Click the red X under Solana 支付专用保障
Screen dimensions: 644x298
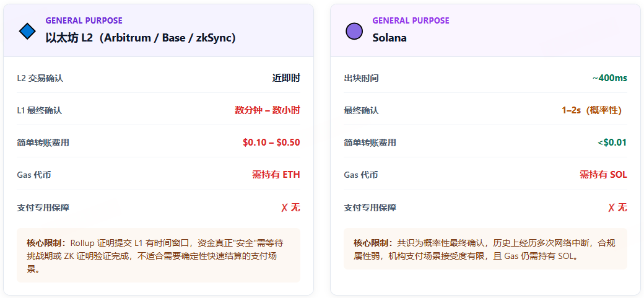tap(611, 208)
